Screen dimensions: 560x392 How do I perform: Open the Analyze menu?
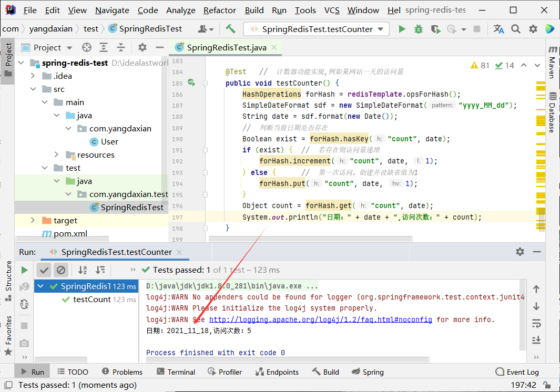[181, 11]
